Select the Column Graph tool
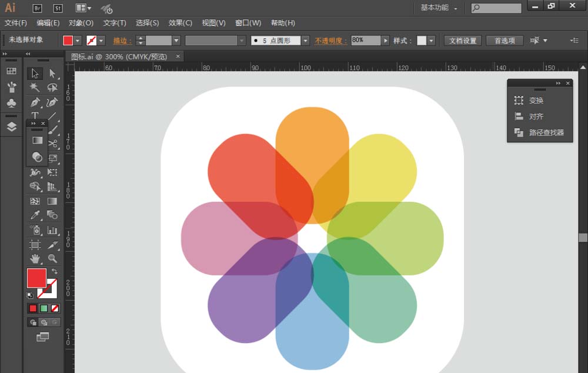 (x=52, y=229)
